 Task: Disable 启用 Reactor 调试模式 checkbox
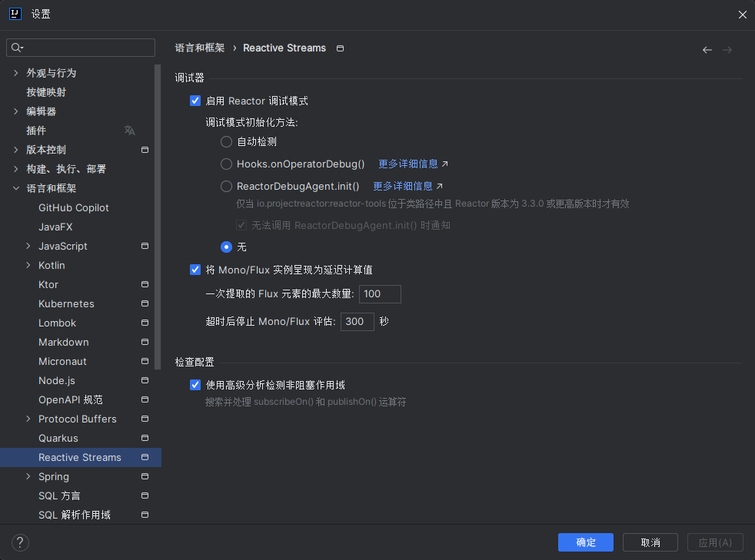(x=195, y=101)
